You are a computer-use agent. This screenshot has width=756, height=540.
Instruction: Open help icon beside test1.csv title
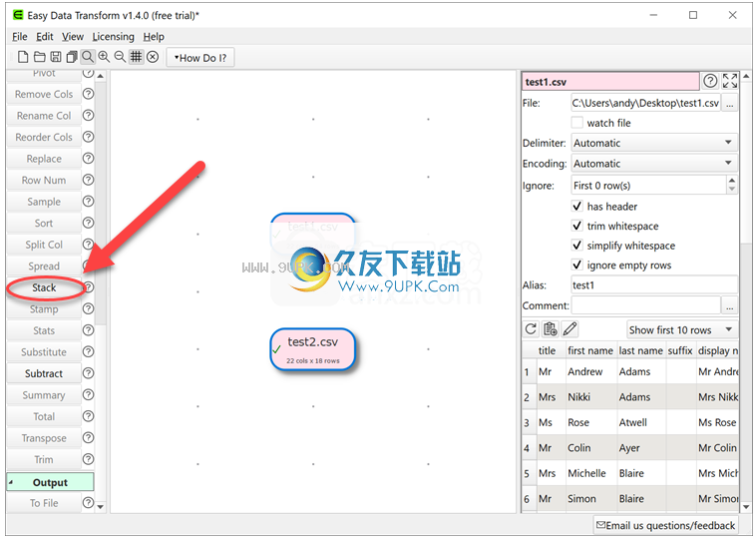[710, 81]
